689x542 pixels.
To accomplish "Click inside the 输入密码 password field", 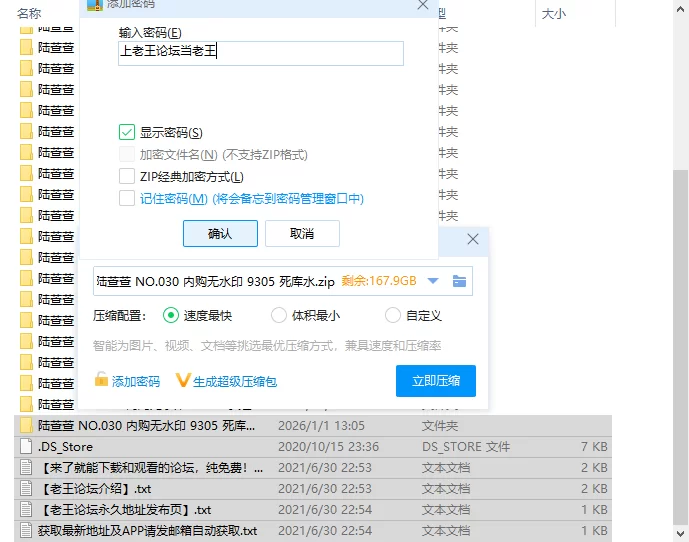I will click(x=260, y=52).
